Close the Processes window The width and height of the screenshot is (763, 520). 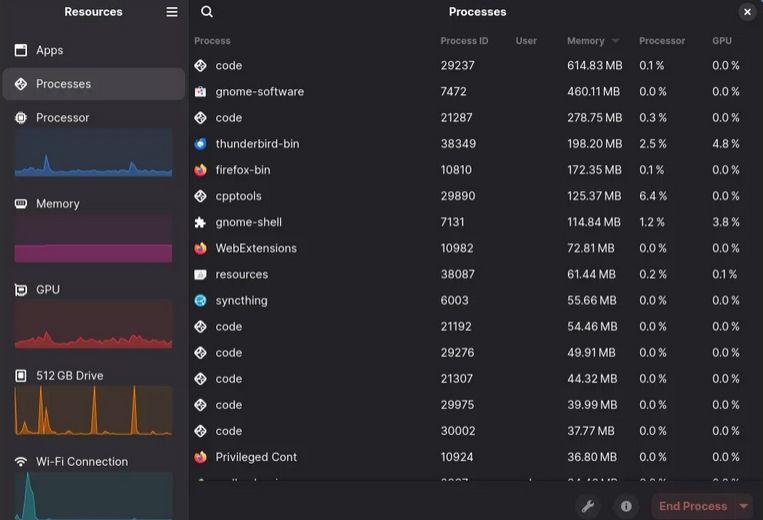[747, 12]
